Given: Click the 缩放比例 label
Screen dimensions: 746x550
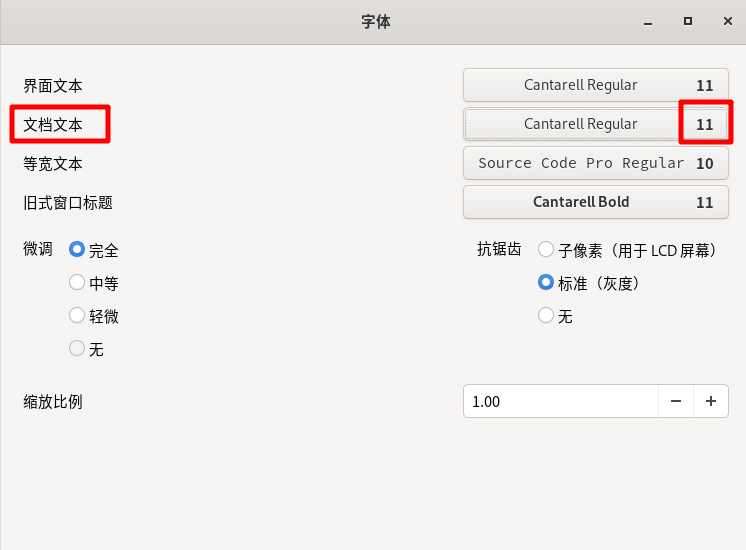Looking at the screenshot, I should pos(53,402).
